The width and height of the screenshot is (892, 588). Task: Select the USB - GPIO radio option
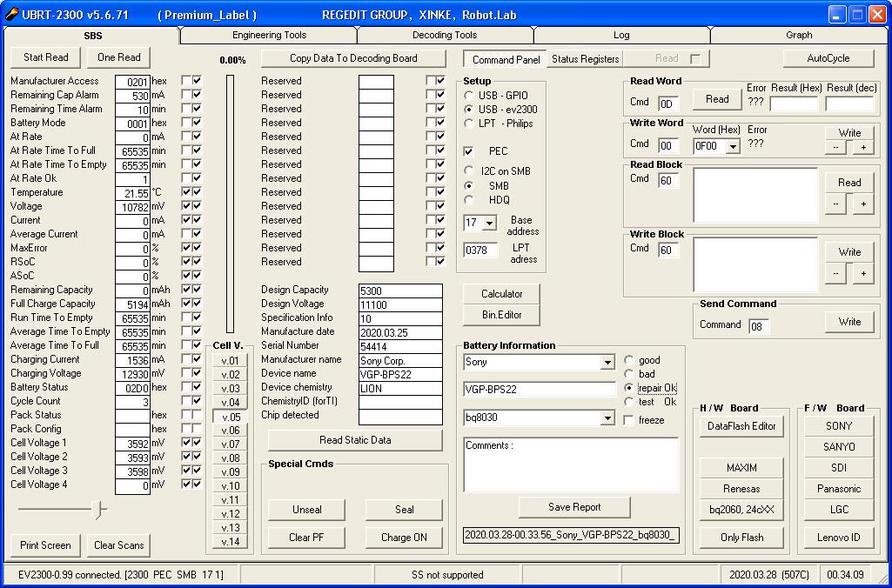[469, 96]
